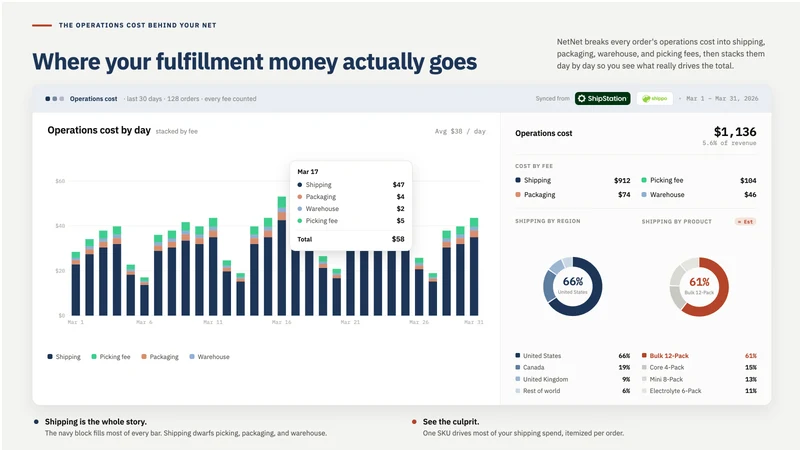Click the 61% Bulk 12-Pack donut chart
Viewport: 800px width, 450px height.
point(699,286)
